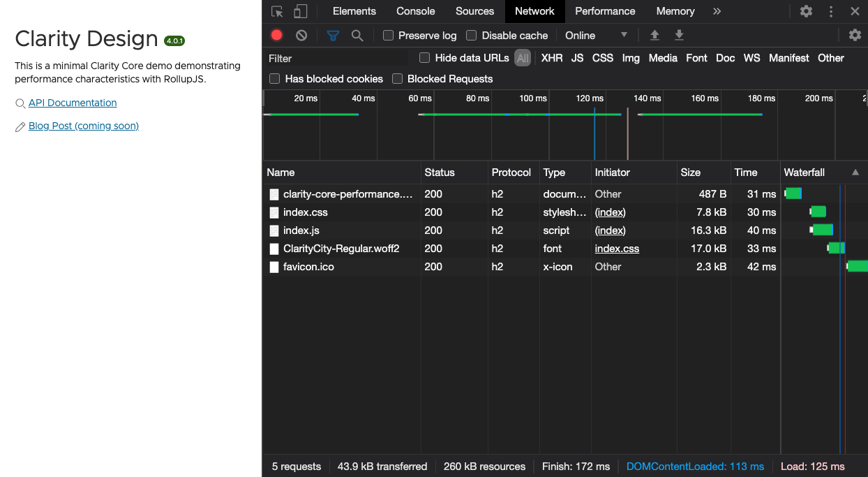The width and height of the screenshot is (868, 477).
Task: Open the Sources tab
Action: pyautogui.click(x=475, y=11)
